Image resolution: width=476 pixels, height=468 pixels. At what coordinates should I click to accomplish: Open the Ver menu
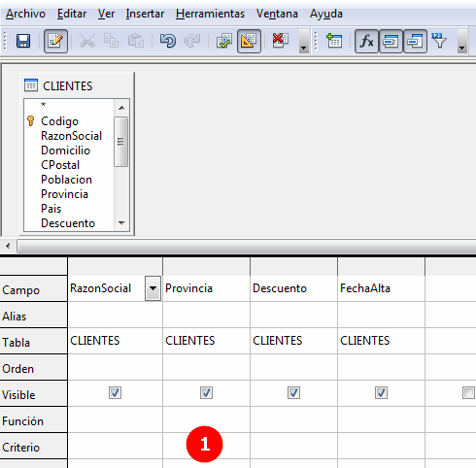(x=106, y=14)
